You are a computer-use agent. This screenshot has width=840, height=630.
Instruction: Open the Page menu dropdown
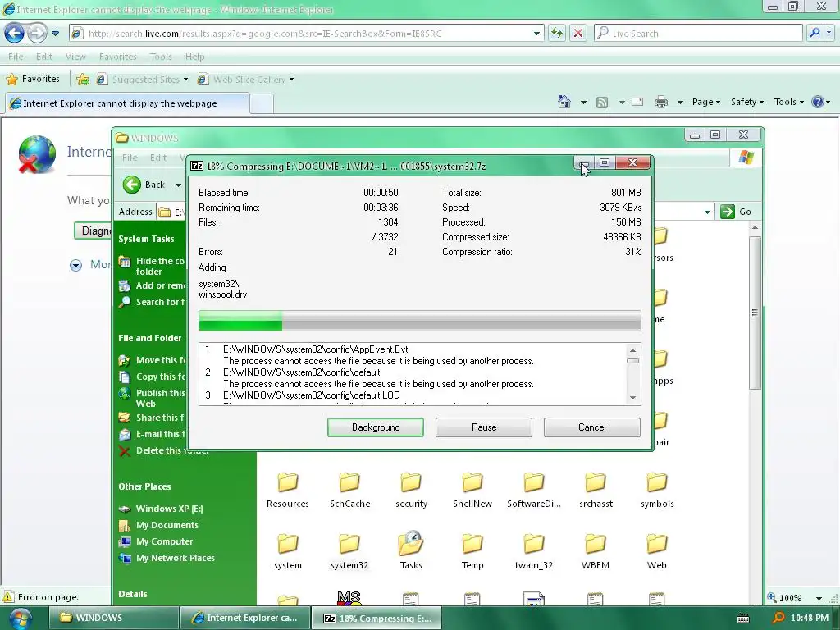pos(706,102)
